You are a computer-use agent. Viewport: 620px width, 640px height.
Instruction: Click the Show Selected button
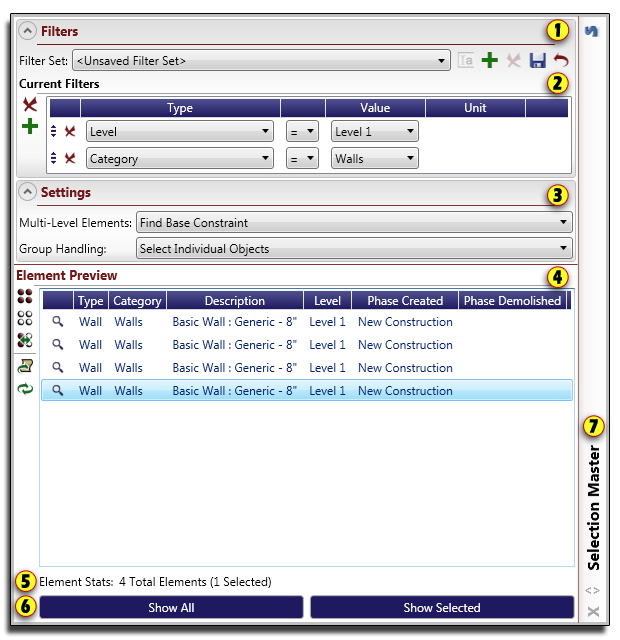[441, 607]
